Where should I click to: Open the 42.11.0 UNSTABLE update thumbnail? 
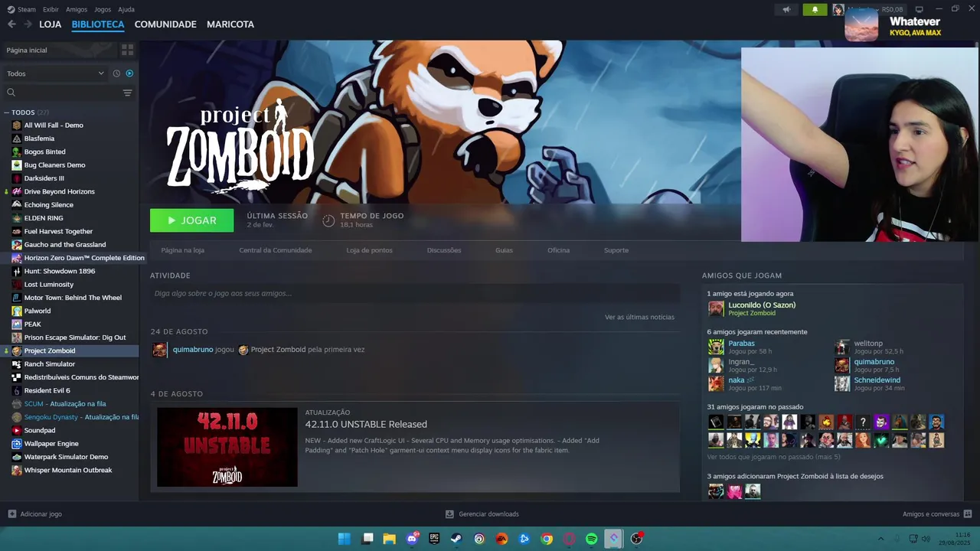point(227,447)
